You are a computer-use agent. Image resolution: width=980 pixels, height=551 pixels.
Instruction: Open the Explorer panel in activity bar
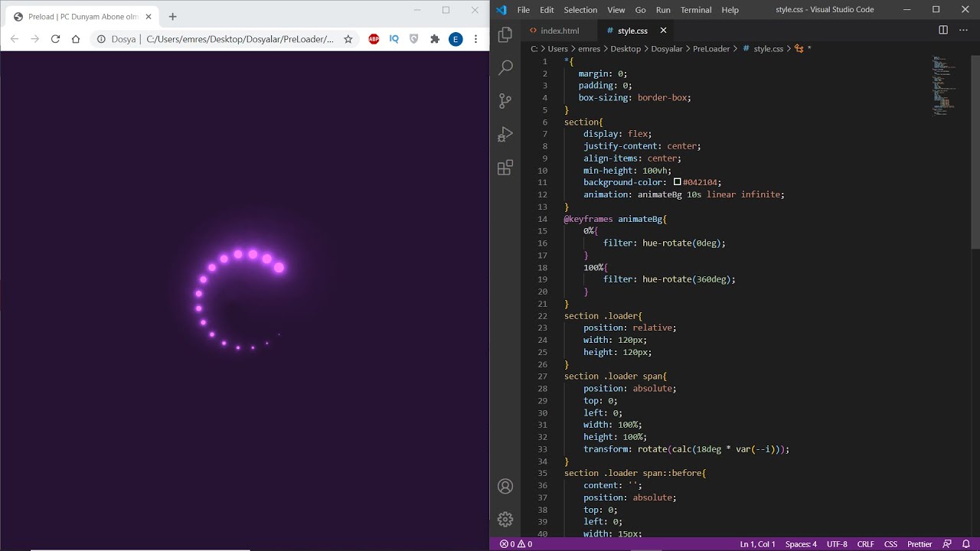point(505,34)
